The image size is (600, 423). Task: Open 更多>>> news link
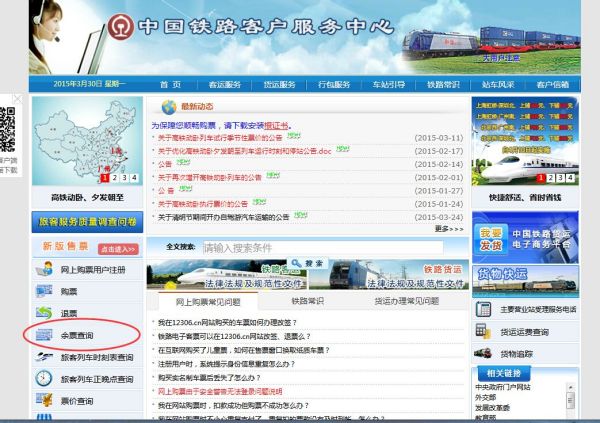[449, 229]
